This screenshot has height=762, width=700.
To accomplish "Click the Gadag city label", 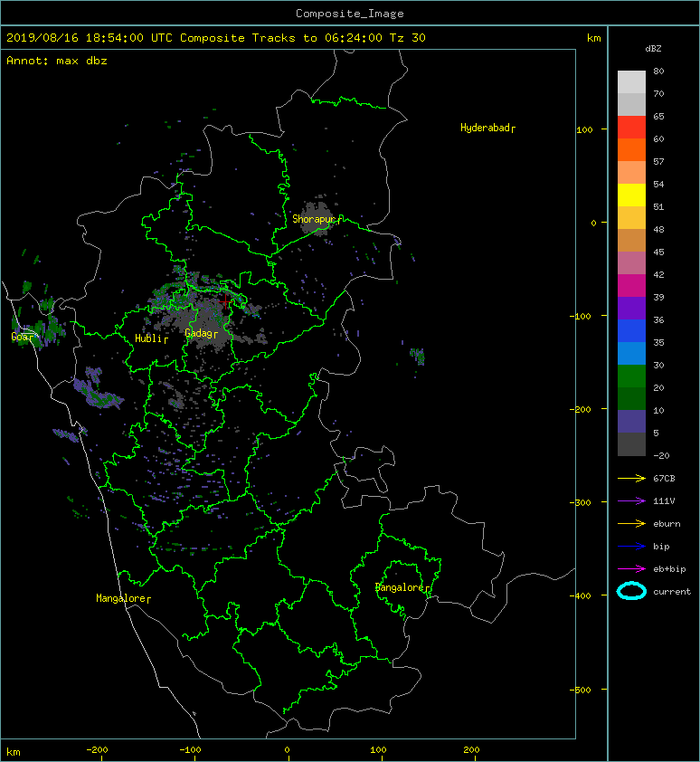I will 198,333.
